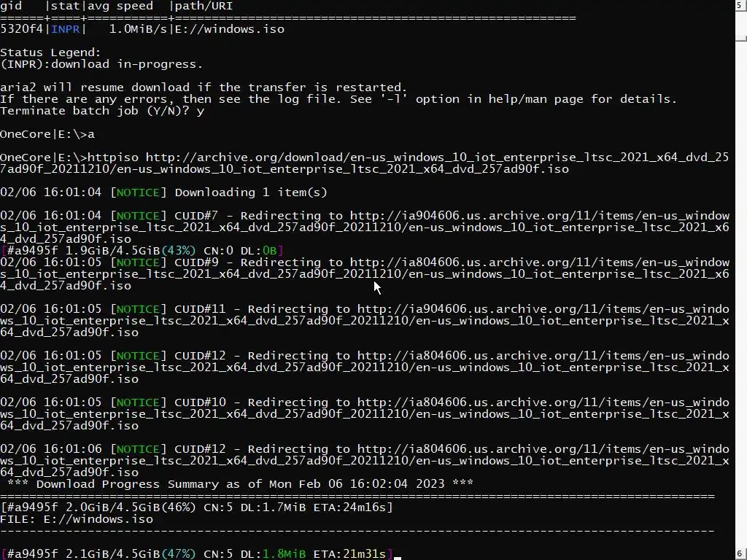Click the 'FILE: E://windows.iso' line
747x560 pixels.
76,519
